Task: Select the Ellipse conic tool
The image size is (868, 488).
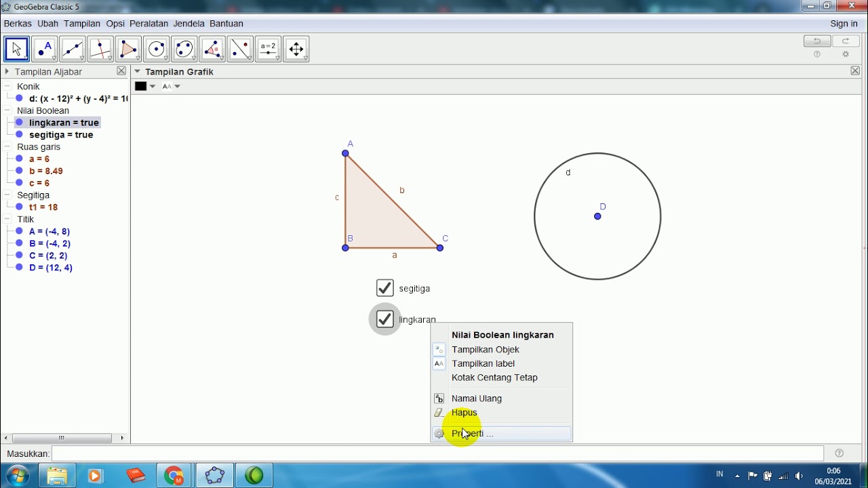Action: click(x=184, y=49)
